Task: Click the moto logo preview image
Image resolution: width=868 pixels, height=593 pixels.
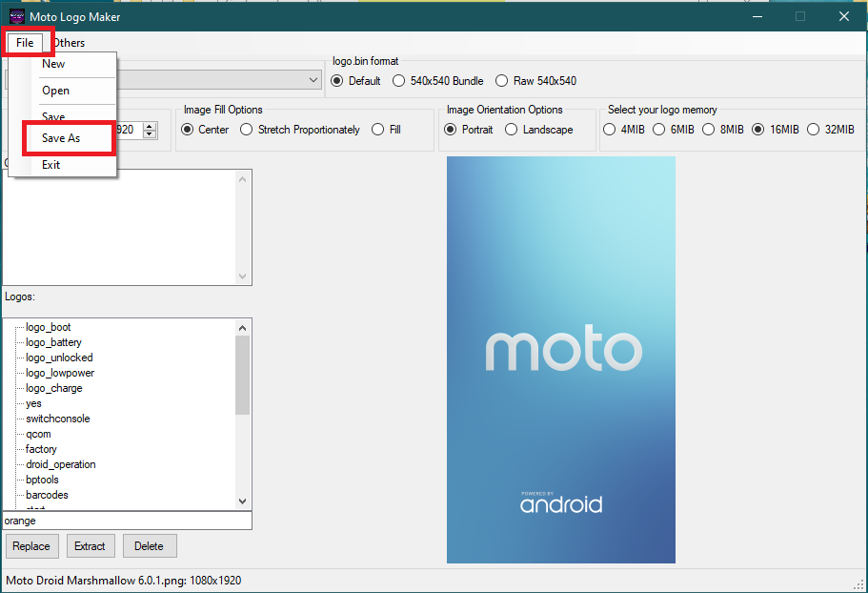Action: coord(561,359)
